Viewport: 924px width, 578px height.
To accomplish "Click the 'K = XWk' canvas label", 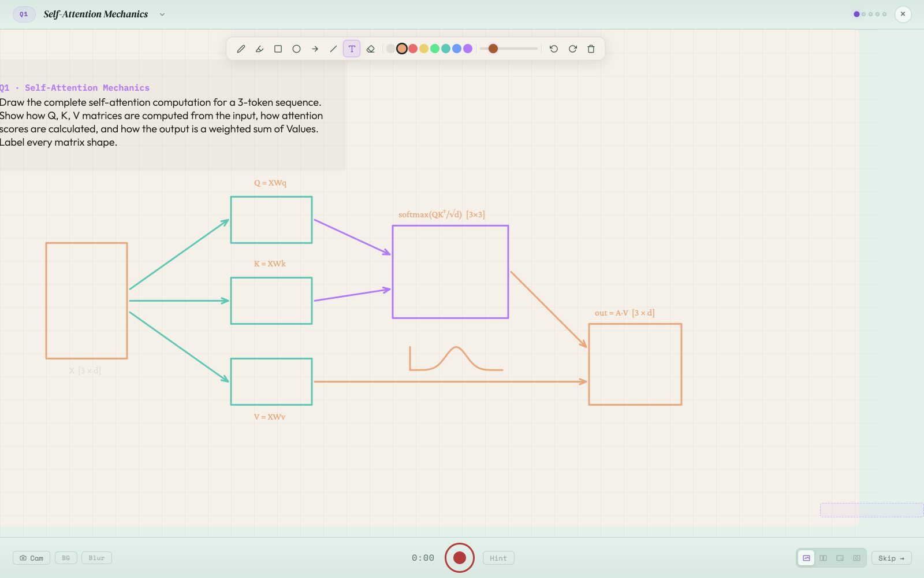I will pos(270,264).
